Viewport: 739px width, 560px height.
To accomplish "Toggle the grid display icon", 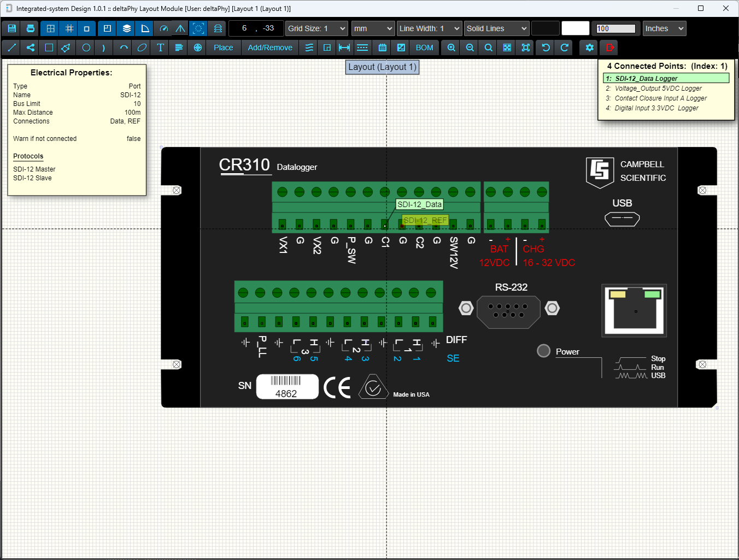I will [50, 28].
